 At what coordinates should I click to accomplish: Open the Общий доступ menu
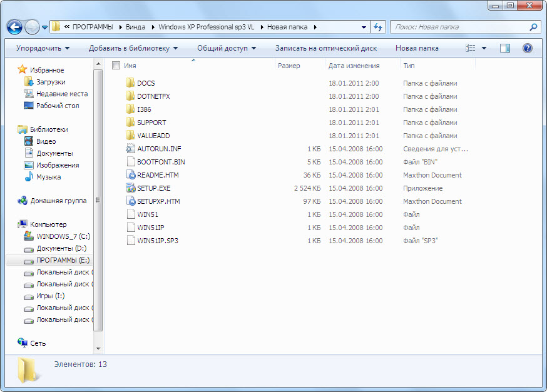point(227,48)
